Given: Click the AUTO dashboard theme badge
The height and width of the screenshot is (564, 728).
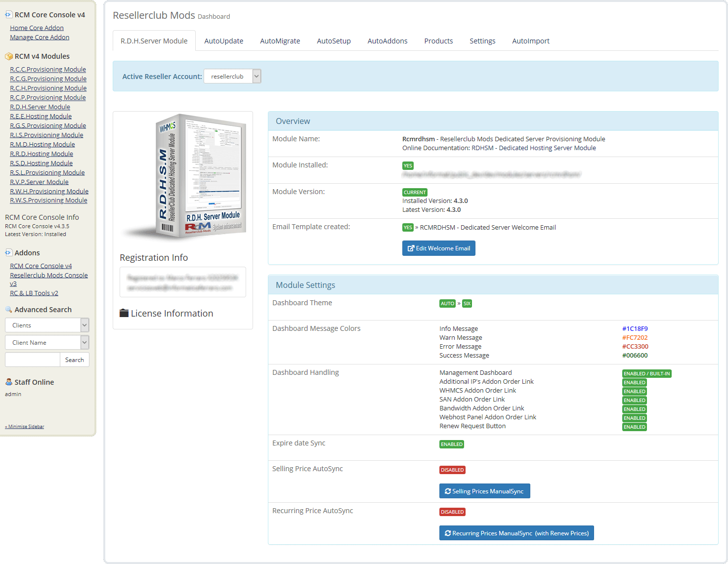Looking at the screenshot, I should (447, 304).
